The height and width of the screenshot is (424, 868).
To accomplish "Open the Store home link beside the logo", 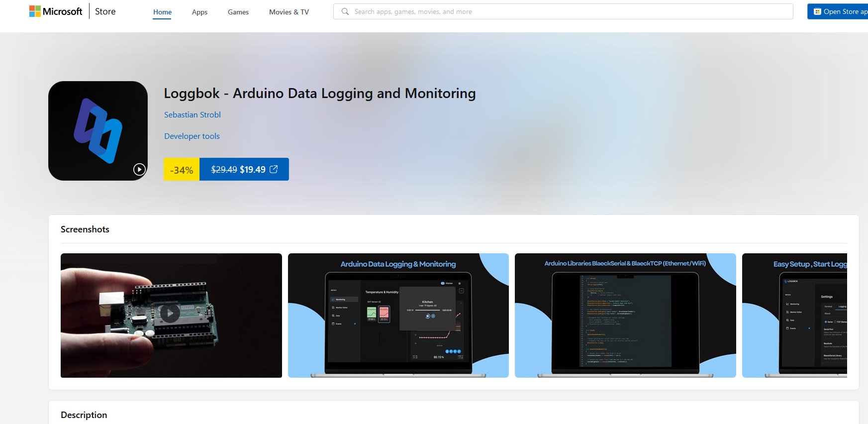I will coord(105,11).
